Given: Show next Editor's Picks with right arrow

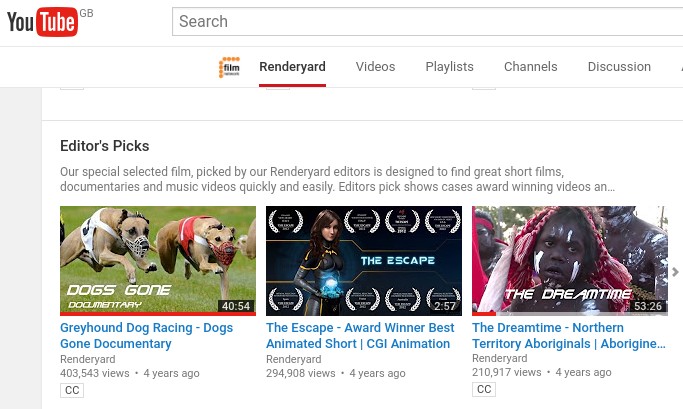Looking at the screenshot, I should 676,272.
